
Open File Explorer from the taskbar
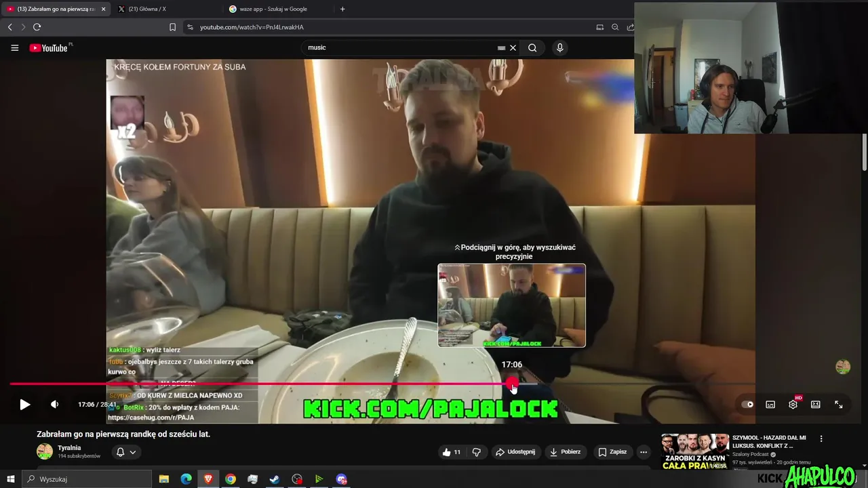click(164, 479)
